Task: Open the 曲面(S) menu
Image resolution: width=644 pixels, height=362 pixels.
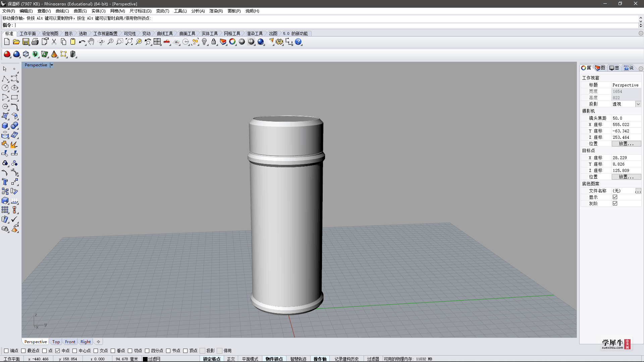Action: 80,11
